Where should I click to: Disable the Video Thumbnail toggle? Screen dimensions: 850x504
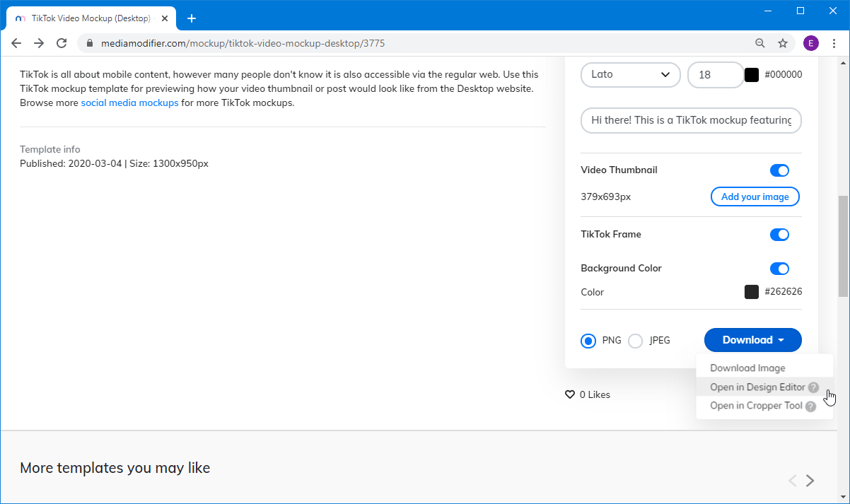(x=779, y=170)
